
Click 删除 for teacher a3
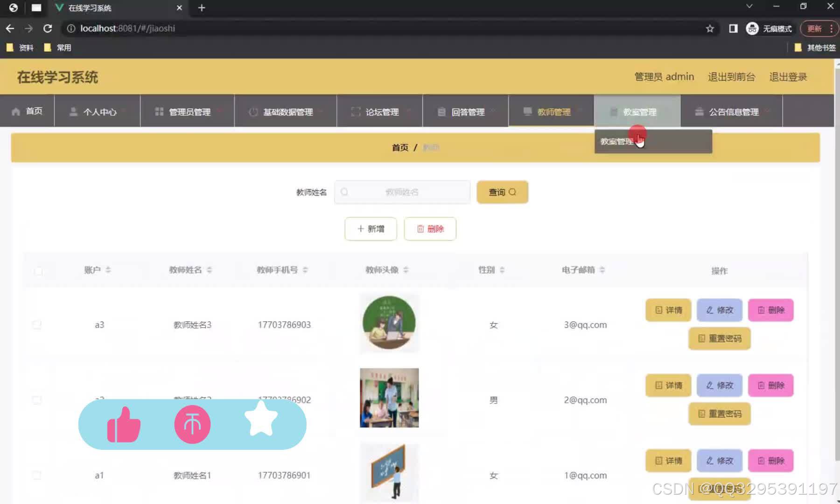pyautogui.click(x=771, y=310)
